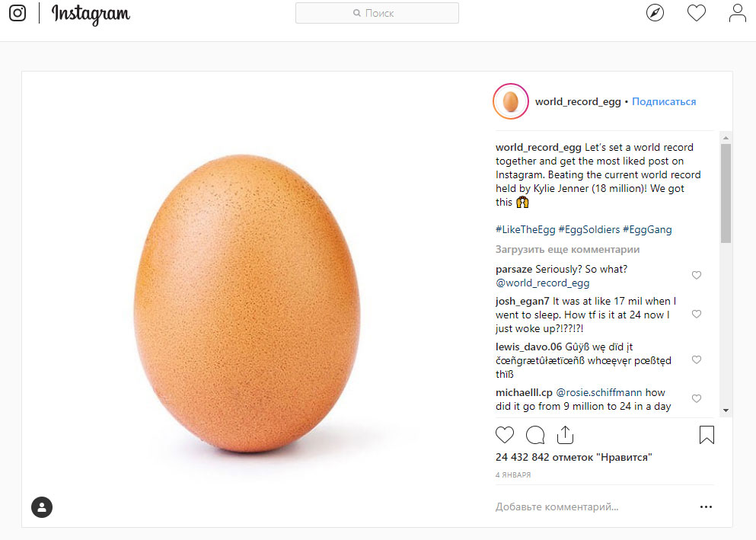The height and width of the screenshot is (540, 756).
Task: Like josh_egan7's comment
Action: pos(696,315)
